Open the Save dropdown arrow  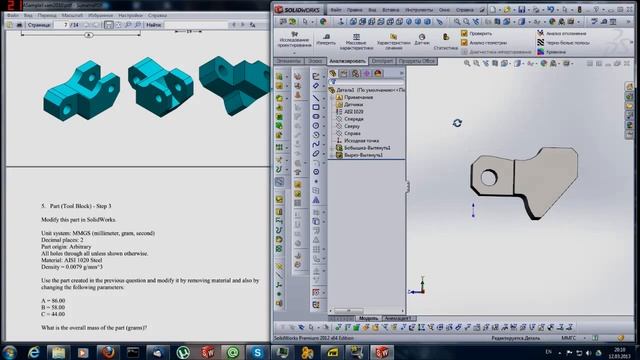tap(528, 9)
